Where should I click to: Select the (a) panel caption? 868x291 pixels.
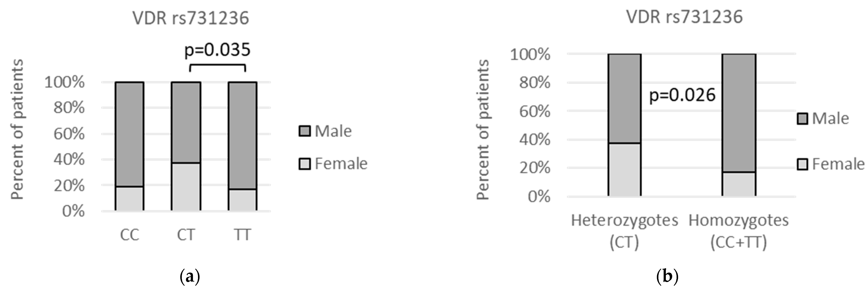[190, 277]
